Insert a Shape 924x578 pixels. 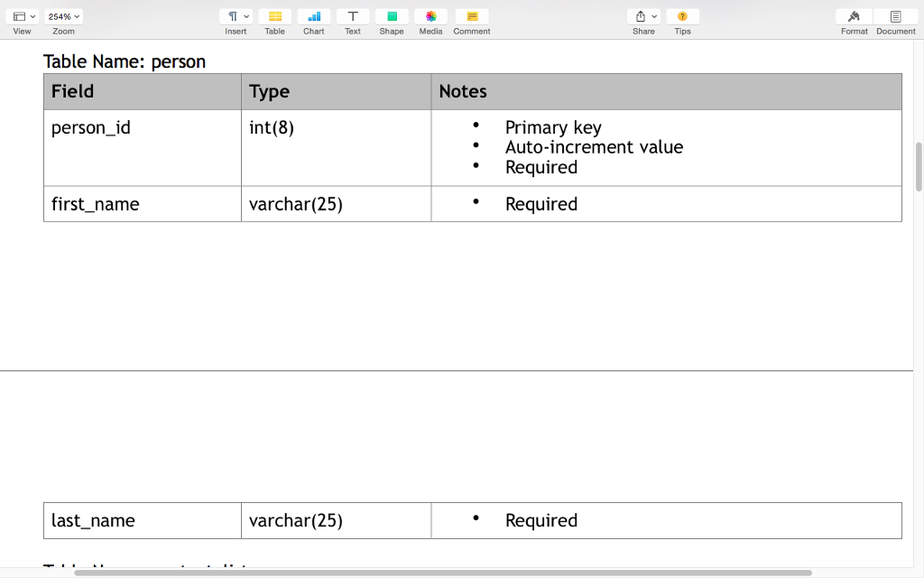coord(391,20)
